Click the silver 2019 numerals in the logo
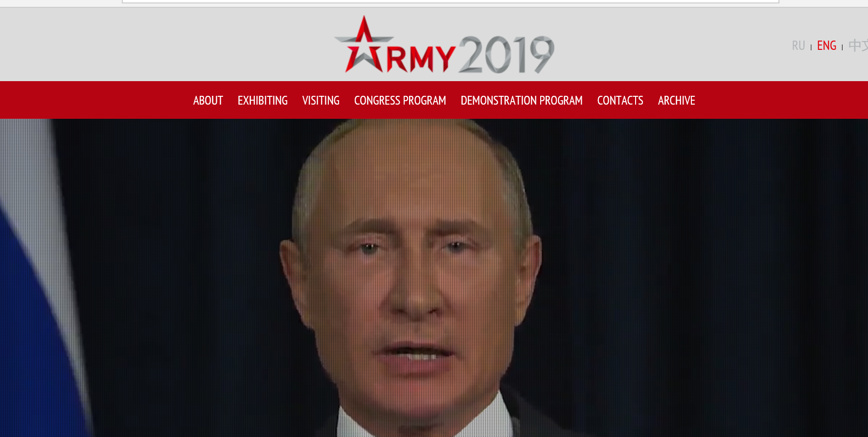The image size is (868, 437). pos(506,54)
